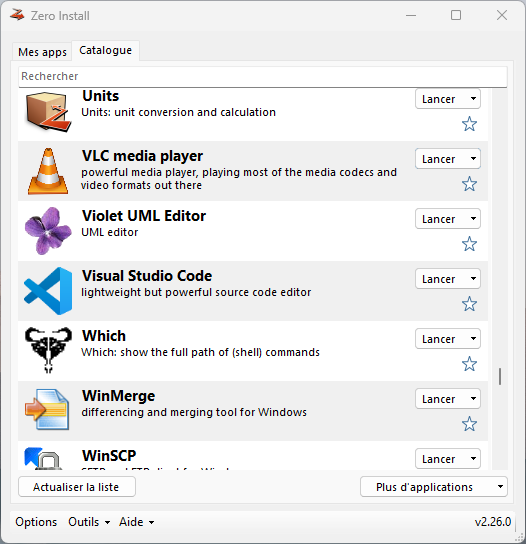Mark Visual Studio Code with the star
Viewport: 526px width, 544px height.
pyautogui.click(x=469, y=304)
